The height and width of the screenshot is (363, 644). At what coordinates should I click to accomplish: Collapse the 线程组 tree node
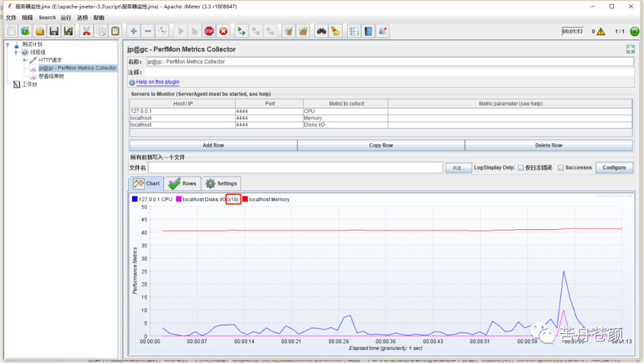tap(16, 52)
